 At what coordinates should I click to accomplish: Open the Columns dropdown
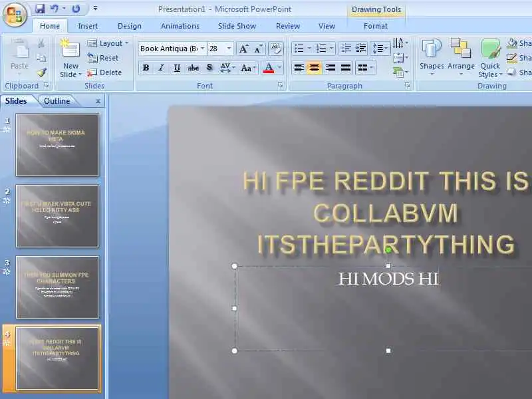pos(365,68)
